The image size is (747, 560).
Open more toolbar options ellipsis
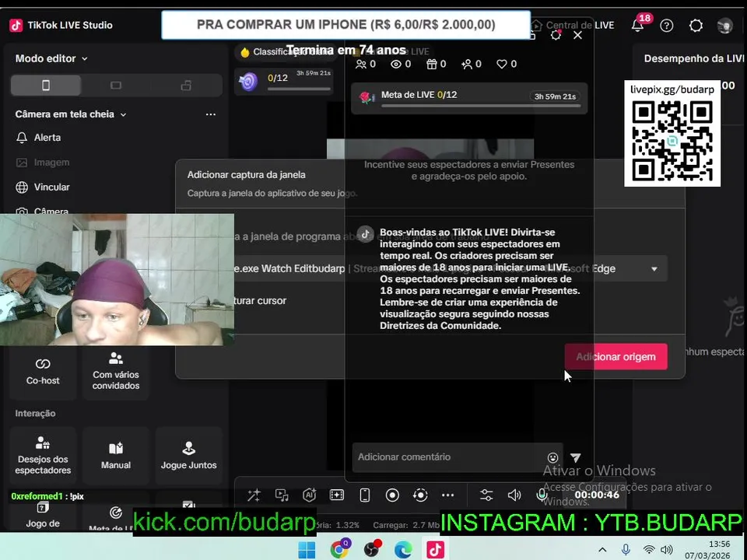[448, 495]
